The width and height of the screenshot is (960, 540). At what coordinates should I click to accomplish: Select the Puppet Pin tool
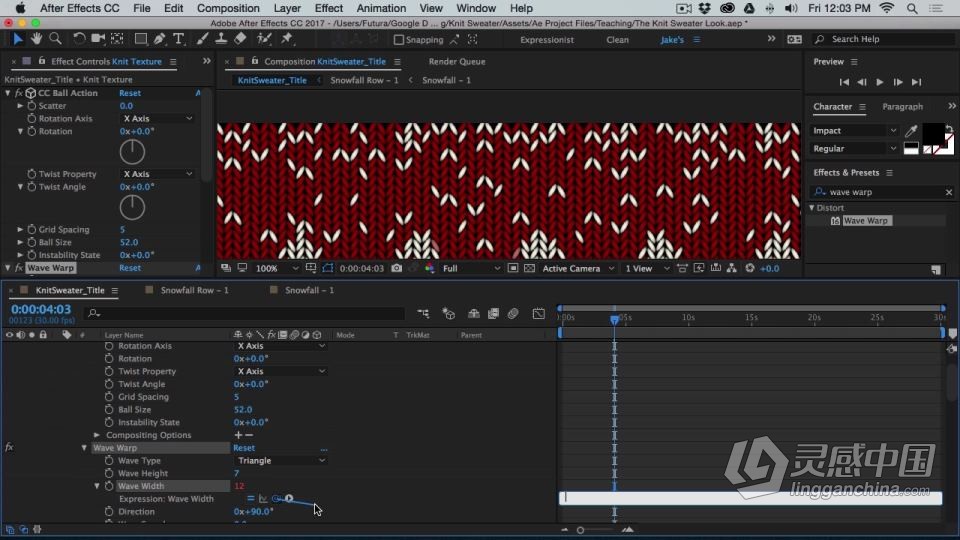coord(287,39)
